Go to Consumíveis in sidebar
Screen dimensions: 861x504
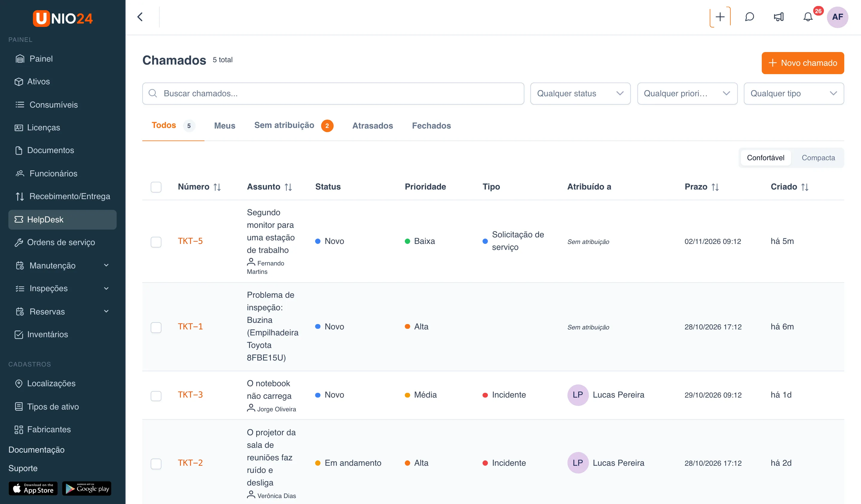pyautogui.click(x=62, y=105)
